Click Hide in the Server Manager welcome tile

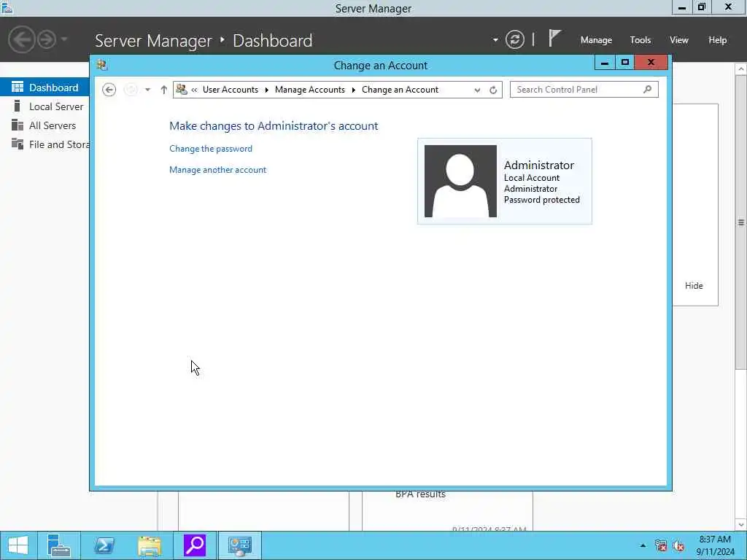coord(694,286)
